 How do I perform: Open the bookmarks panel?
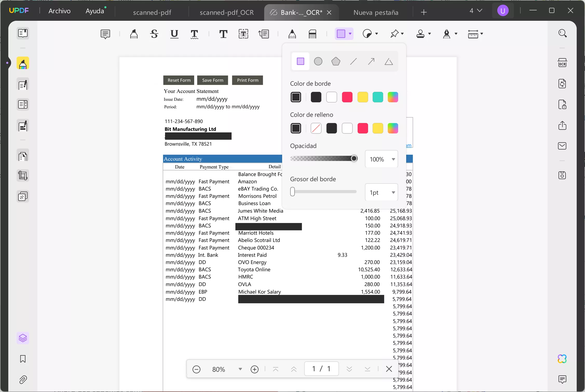click(23, 359)
